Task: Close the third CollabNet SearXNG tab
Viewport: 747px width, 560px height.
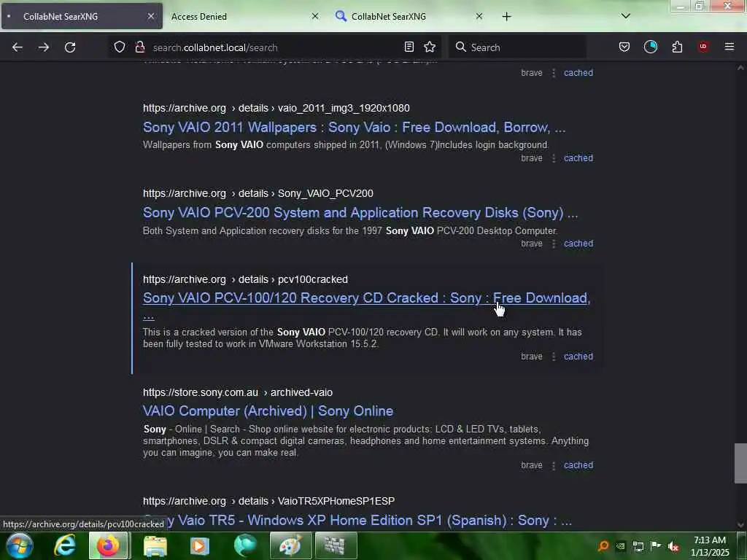Action: 479,16
